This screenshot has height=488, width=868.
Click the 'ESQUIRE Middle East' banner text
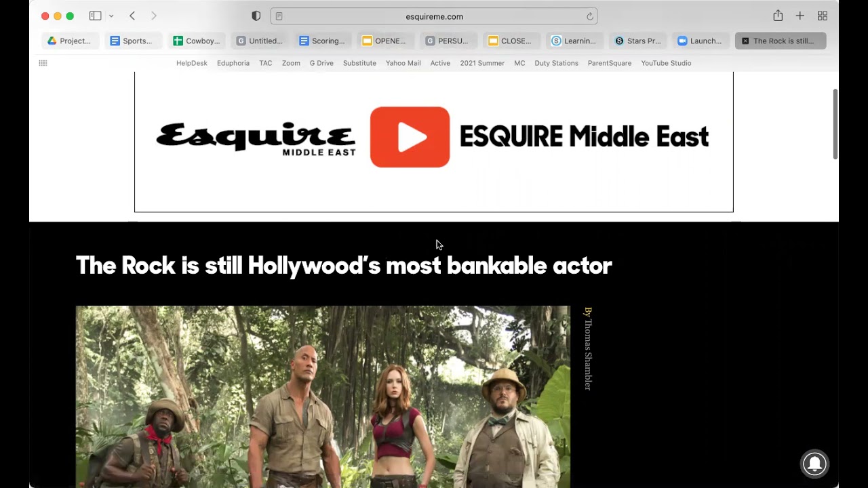(x=584, y=137)
